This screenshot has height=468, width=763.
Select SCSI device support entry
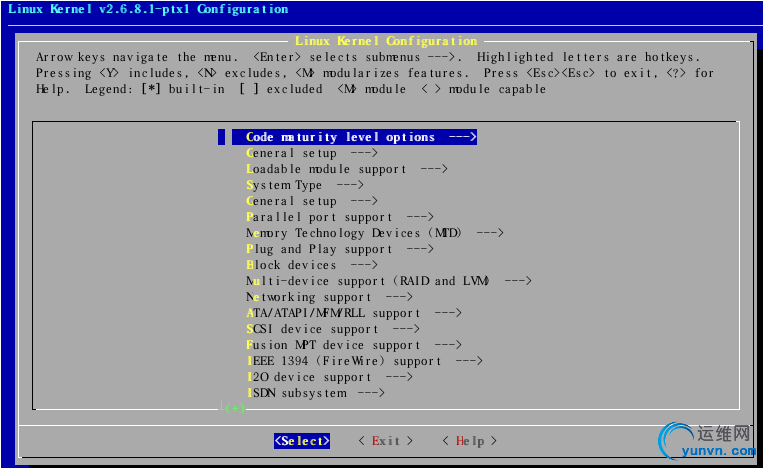coord(333,329)
